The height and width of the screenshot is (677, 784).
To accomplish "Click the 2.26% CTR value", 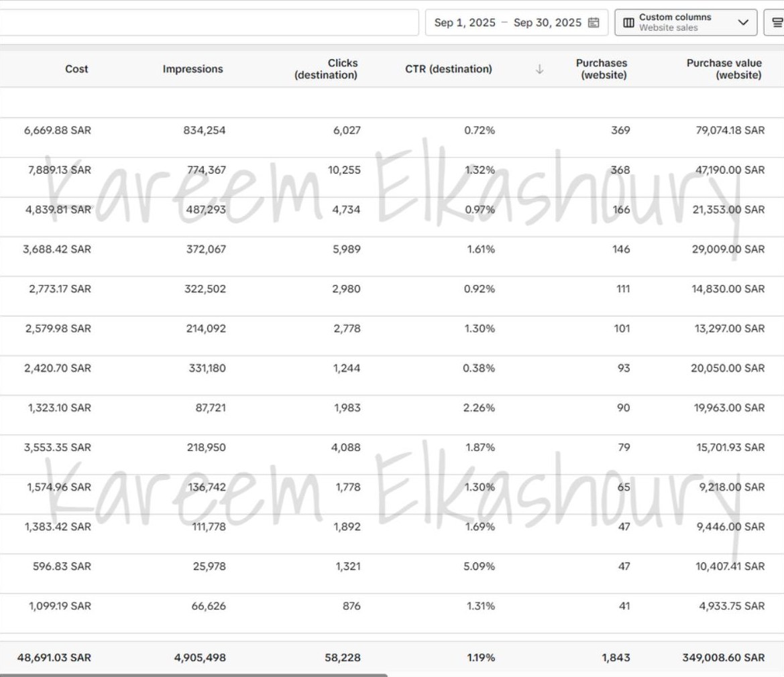I will click(479, 408).
